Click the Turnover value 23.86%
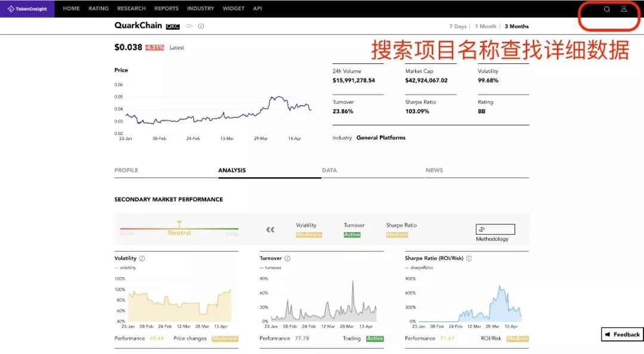The image size is (644, 354). point(342,112)
